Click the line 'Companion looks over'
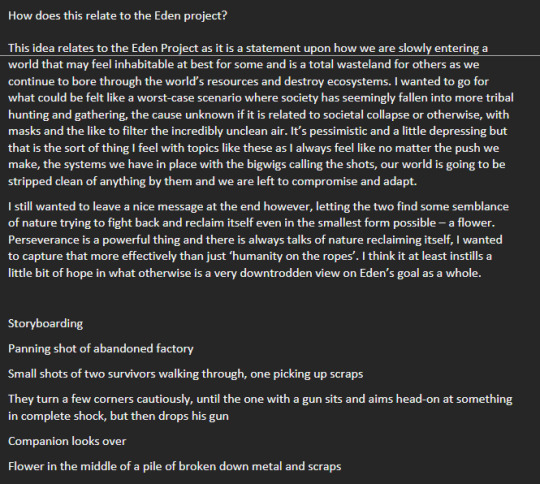Viewport: 540px width, 484px height. (67, 441)
